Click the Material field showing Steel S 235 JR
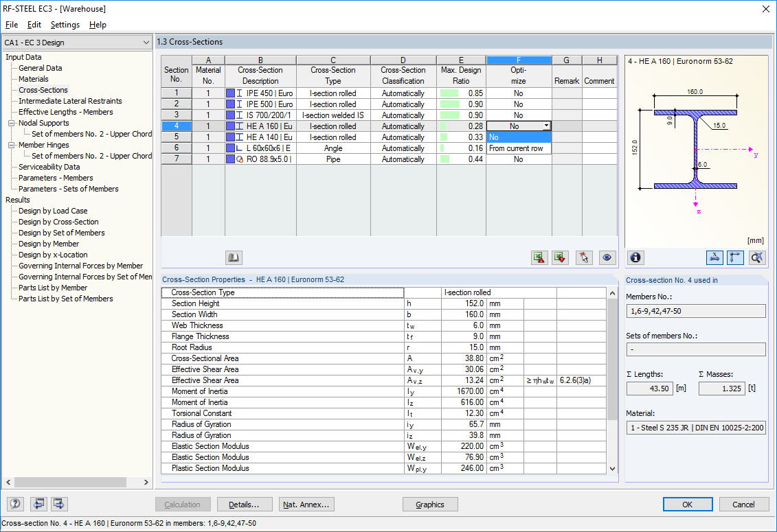Image resolution: width=777 pixels, height=532 pixels. [696, 428]
